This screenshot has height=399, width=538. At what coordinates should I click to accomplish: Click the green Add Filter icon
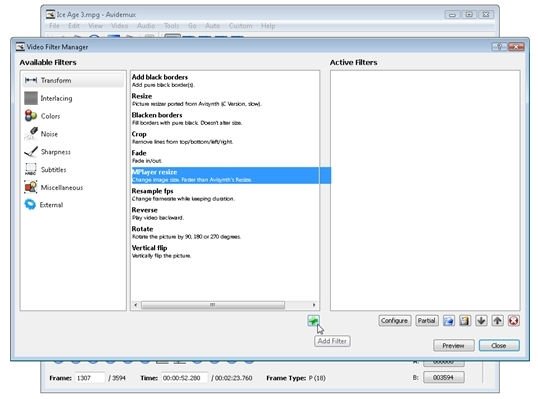313,321
